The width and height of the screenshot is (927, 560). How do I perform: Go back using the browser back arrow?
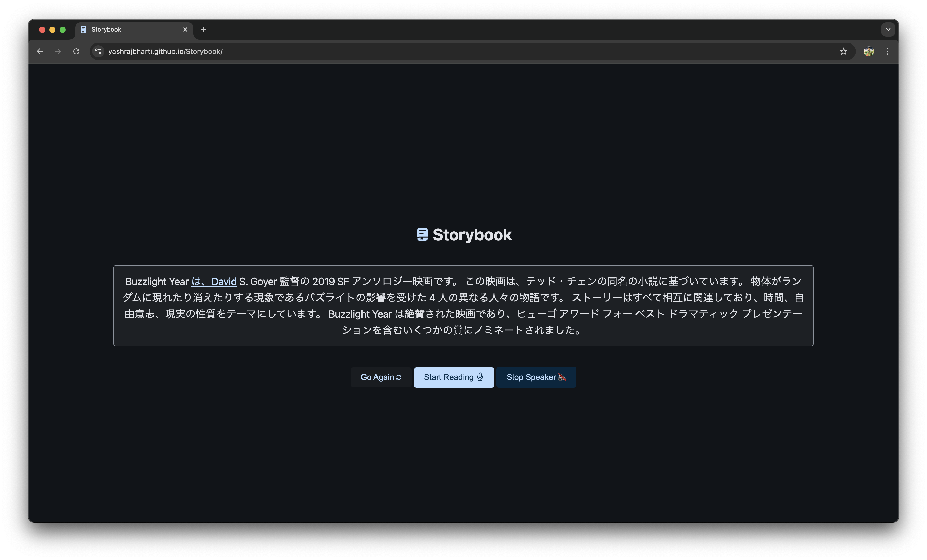coord(40,51)
